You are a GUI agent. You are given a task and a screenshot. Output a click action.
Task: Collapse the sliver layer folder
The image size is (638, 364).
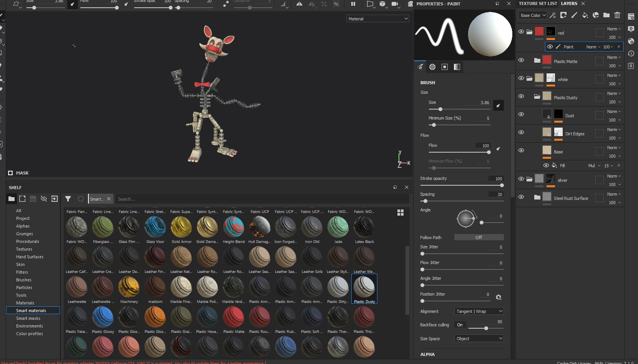(x=530, y=179)
